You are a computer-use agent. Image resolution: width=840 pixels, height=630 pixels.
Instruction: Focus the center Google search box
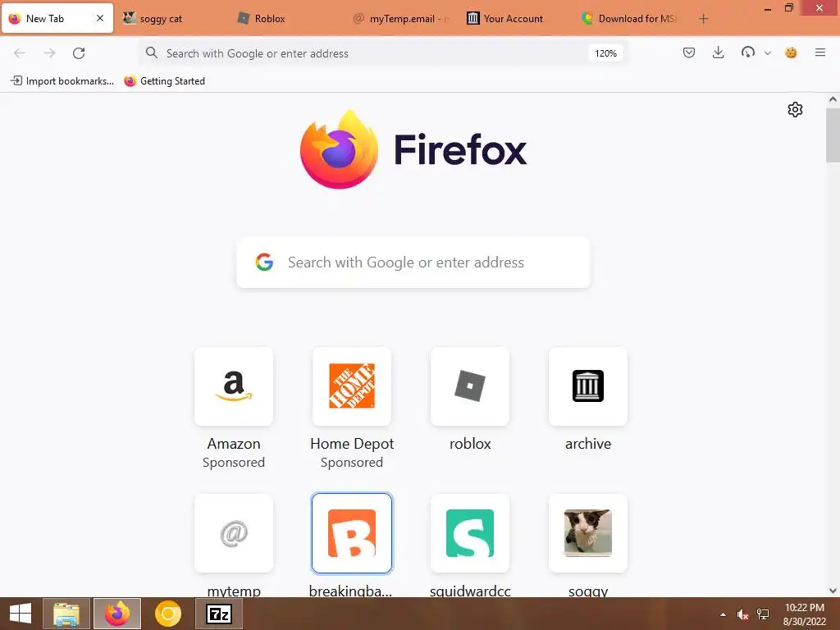point(413,262)
